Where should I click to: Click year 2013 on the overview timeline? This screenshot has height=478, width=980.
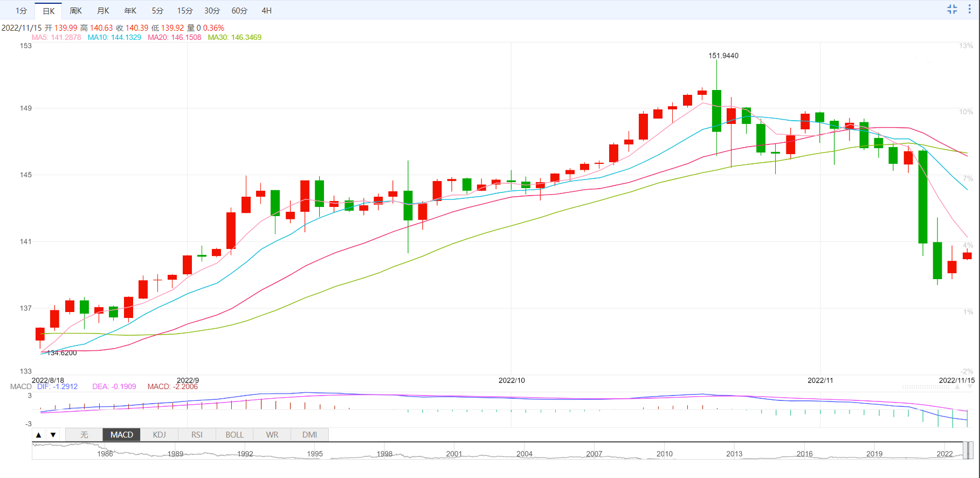pyautogui.click(x=734, y=454)
